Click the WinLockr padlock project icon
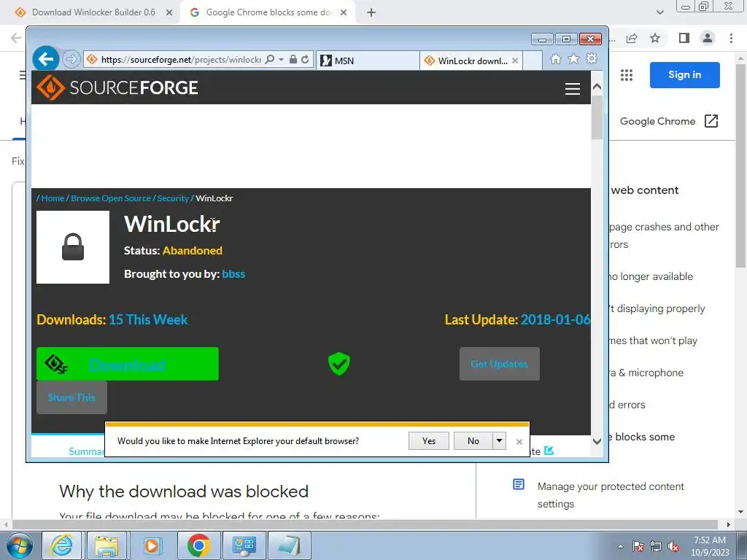747x560 pixels. [73, 247]
